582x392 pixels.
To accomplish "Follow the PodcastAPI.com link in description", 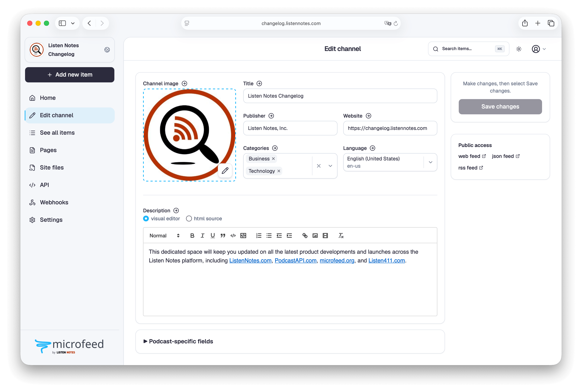I will [x=296, y=260].
